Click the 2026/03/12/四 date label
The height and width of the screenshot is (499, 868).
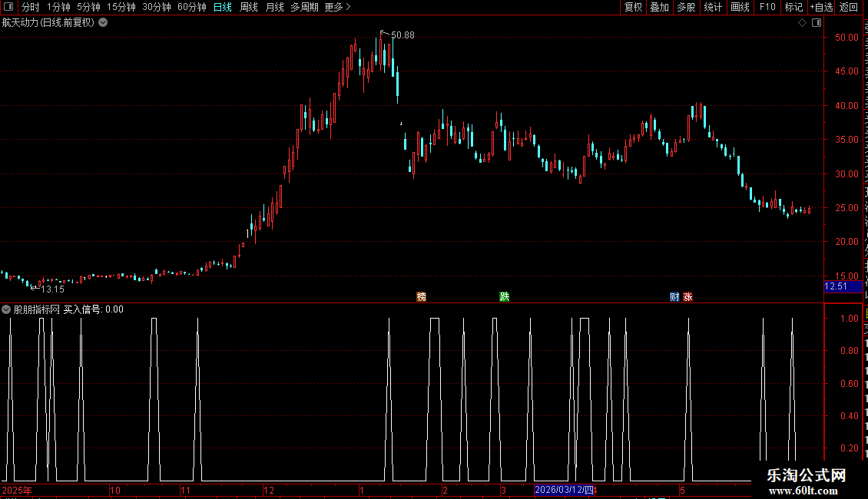point(564,490)
